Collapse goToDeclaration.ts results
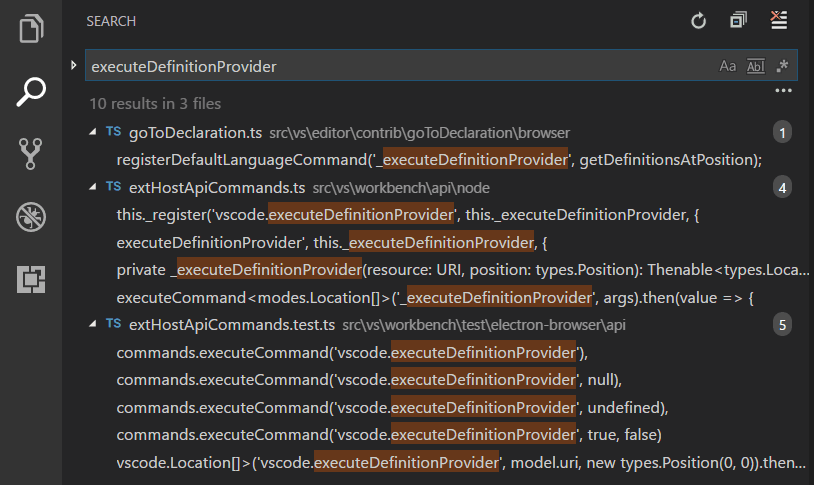Viewport: 814px width, 485px height. [x=93, y=132]
